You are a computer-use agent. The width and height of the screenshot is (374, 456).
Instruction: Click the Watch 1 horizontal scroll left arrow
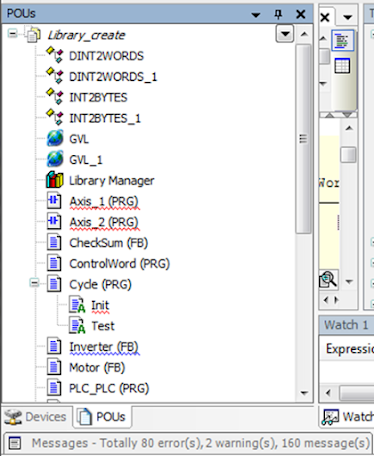[x=328, y=393]
